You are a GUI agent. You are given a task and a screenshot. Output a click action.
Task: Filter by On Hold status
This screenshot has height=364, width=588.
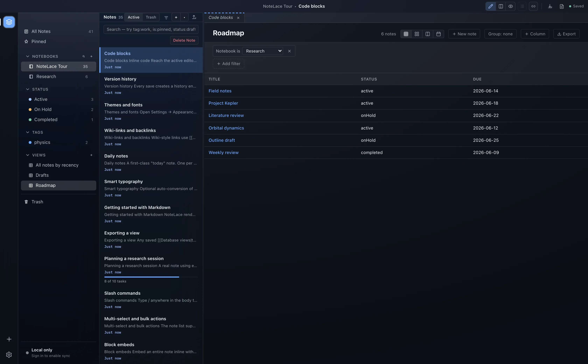click(x=58, y=110)
